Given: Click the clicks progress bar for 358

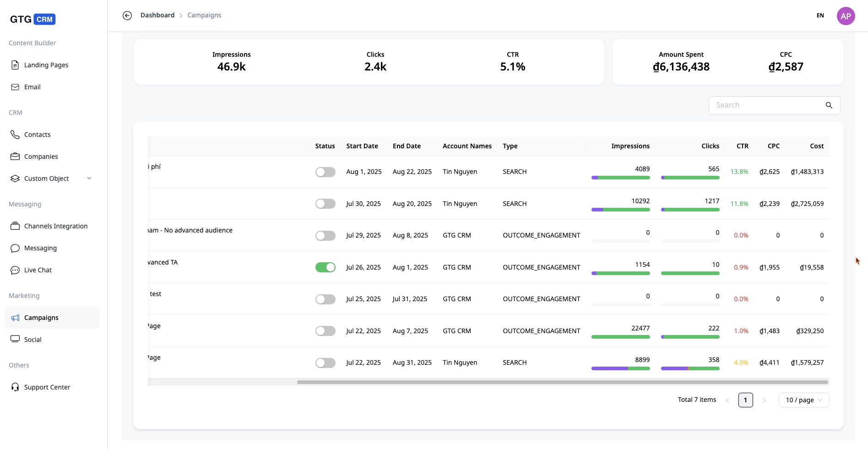Looking at the screenshot, I should pyautogui.click(x=690, y=368).
